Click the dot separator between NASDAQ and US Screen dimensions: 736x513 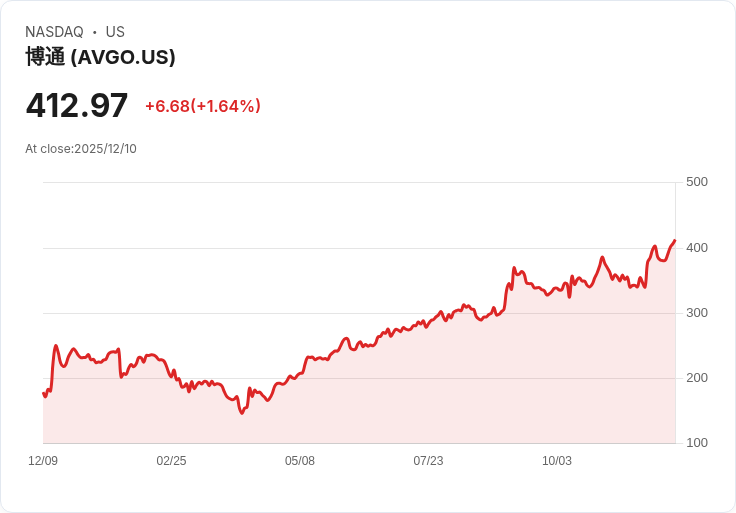coord(95,32)
